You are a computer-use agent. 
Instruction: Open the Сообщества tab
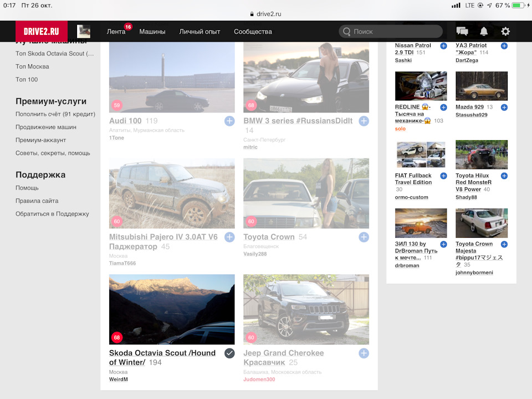pyautogui.click(x=253, y=32)
